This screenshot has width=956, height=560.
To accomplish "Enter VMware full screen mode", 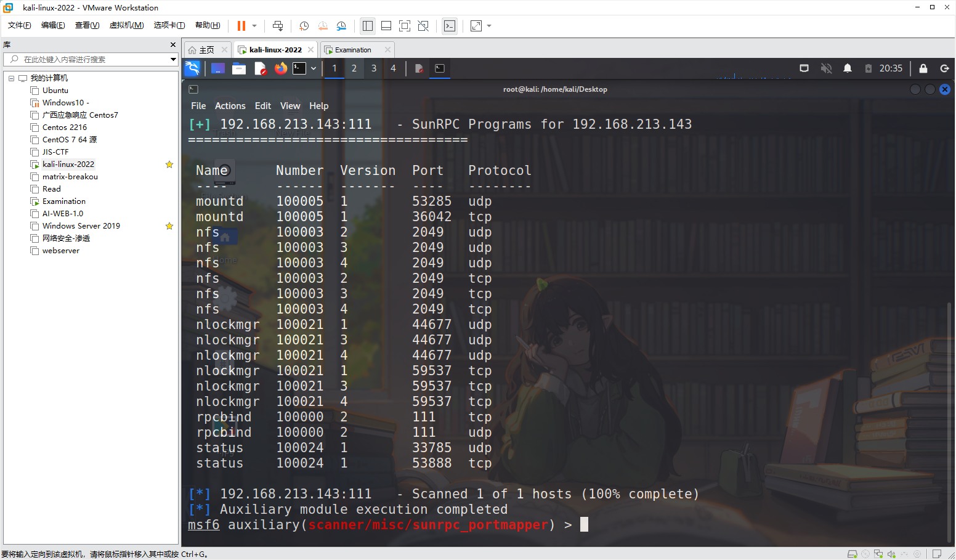I will 405,26.
